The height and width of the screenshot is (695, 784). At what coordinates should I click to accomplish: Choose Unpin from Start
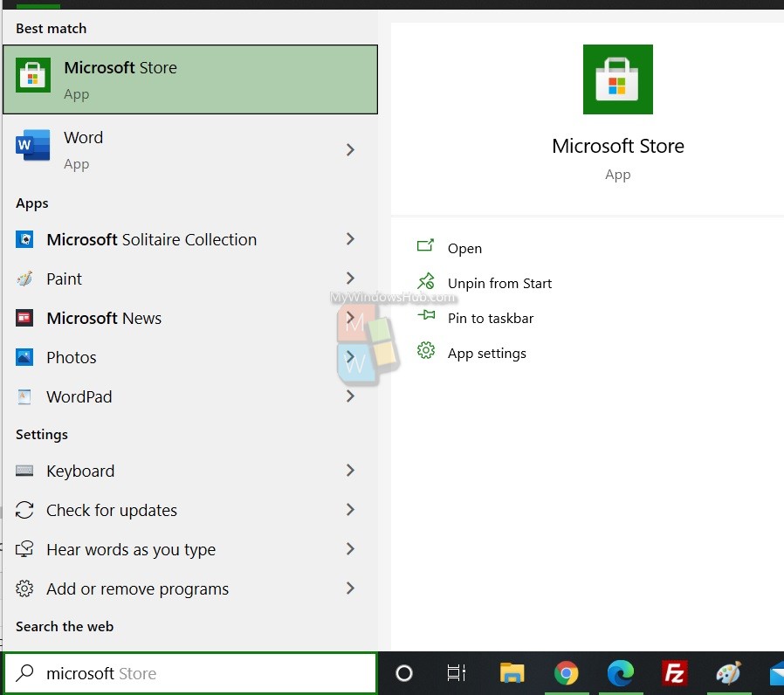point(499,284)
